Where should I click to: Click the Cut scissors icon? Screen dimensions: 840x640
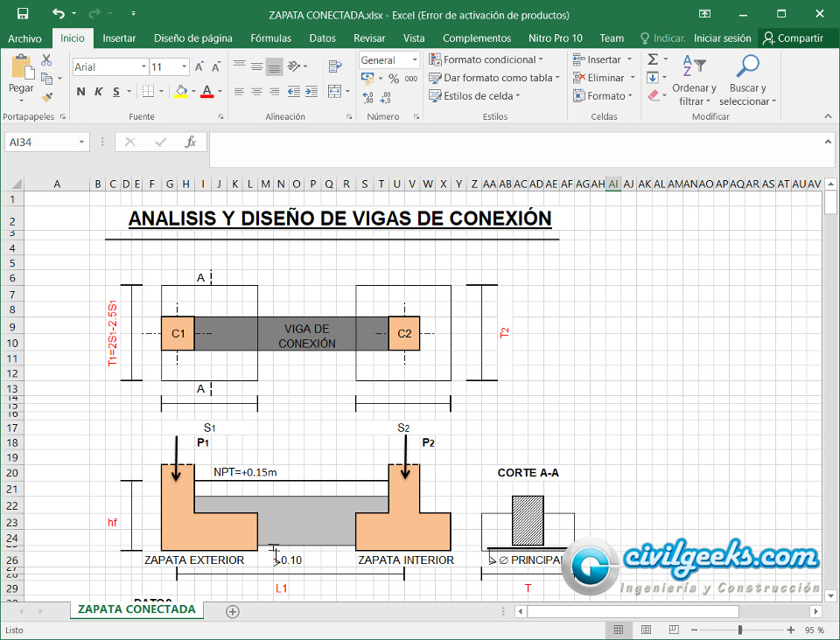(46, 60)
